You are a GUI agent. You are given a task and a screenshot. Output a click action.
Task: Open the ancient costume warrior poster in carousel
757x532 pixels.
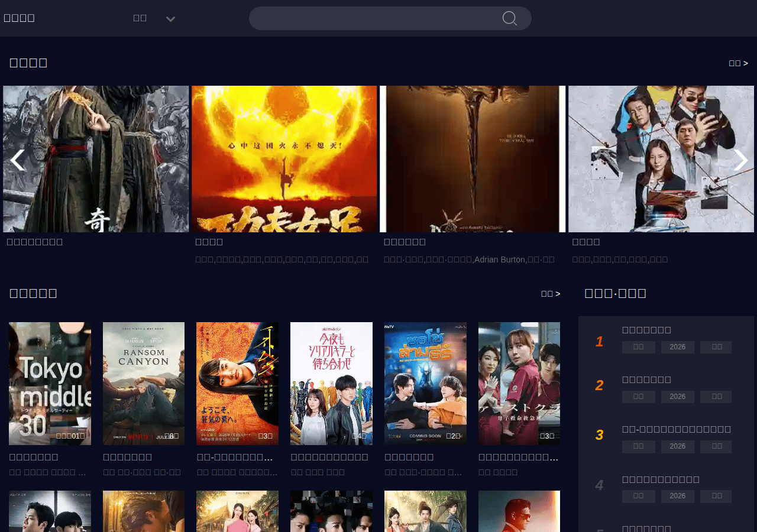pos(96,159)
